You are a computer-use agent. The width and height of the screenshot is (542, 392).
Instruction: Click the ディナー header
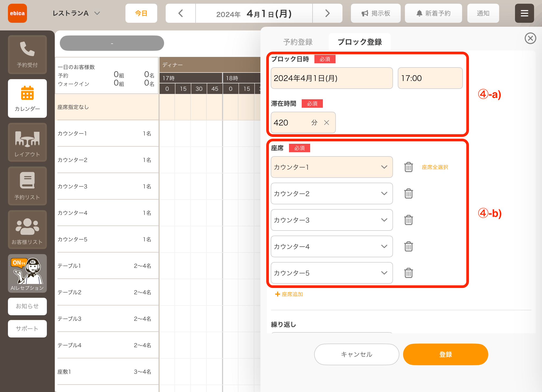pyautogui.click(x=210, y=65)
